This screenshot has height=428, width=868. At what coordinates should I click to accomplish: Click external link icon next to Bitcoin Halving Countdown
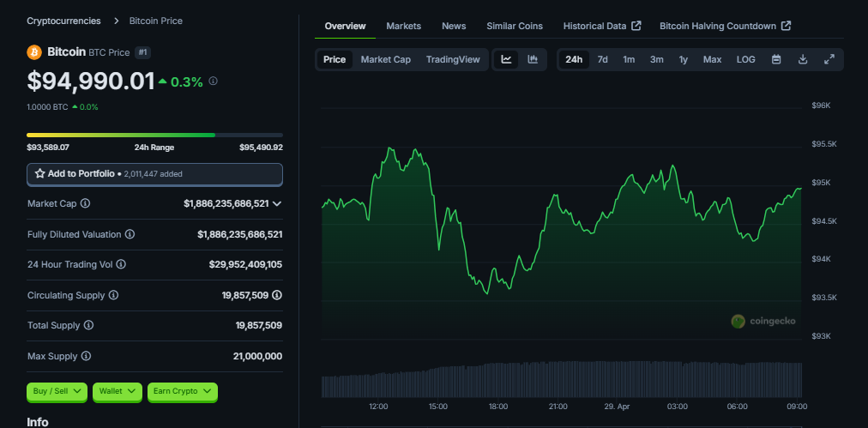(786, 26)
